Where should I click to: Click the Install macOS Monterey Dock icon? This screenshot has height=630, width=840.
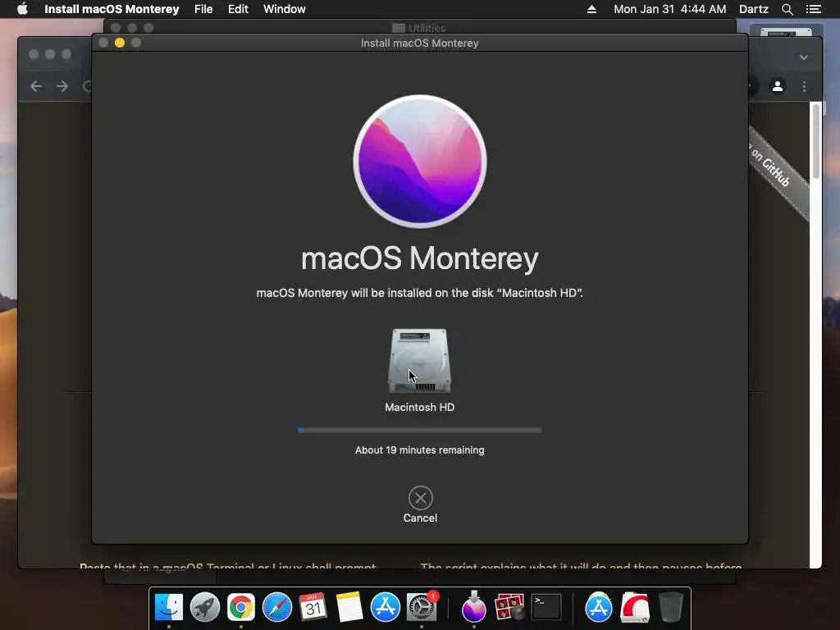click(x=473, y=606)
